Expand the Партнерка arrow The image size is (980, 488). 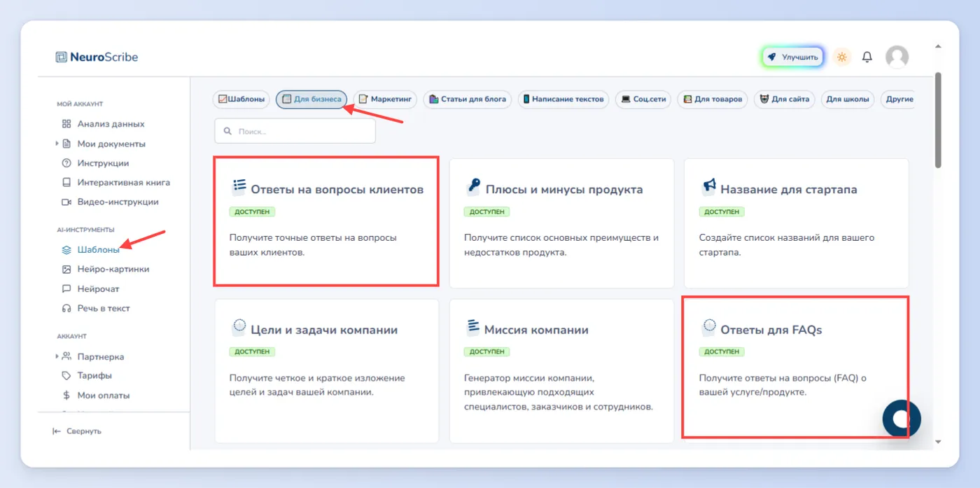(57, 356)
